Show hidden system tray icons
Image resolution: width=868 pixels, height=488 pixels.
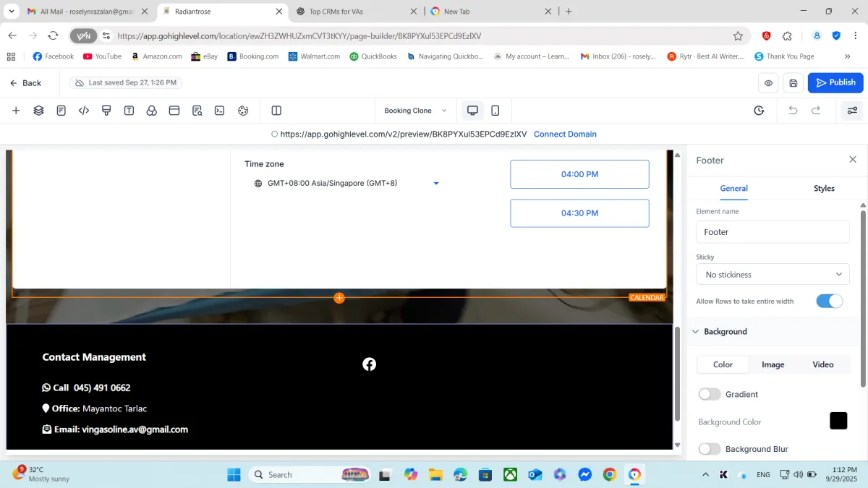705,475
